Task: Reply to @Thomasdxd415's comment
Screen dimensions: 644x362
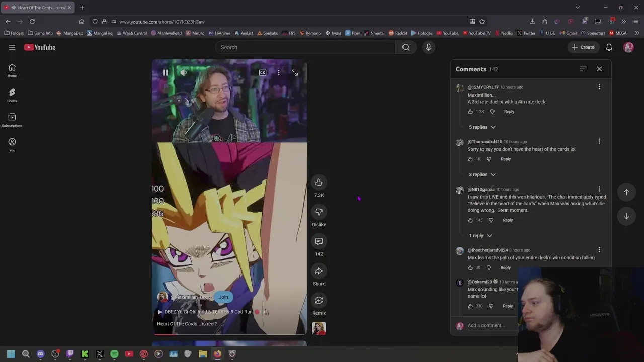Action: pyautogui.click(x=506, y=159)
